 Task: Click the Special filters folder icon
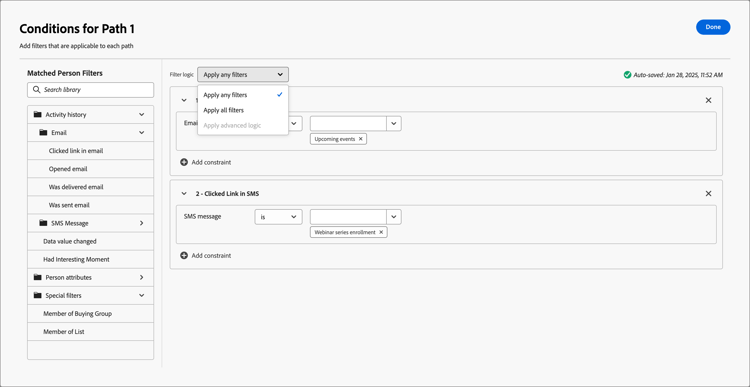click(x=38, y=296)
